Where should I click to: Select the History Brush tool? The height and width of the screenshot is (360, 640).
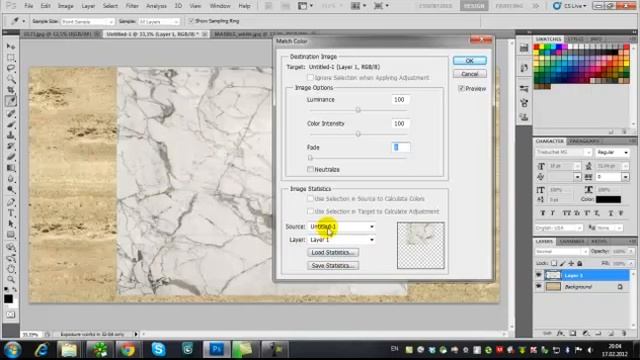pos(11,146)
